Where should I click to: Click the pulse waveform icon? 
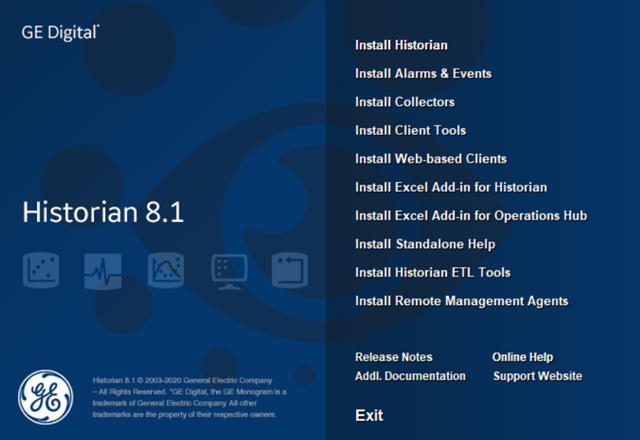coord(103,271)
